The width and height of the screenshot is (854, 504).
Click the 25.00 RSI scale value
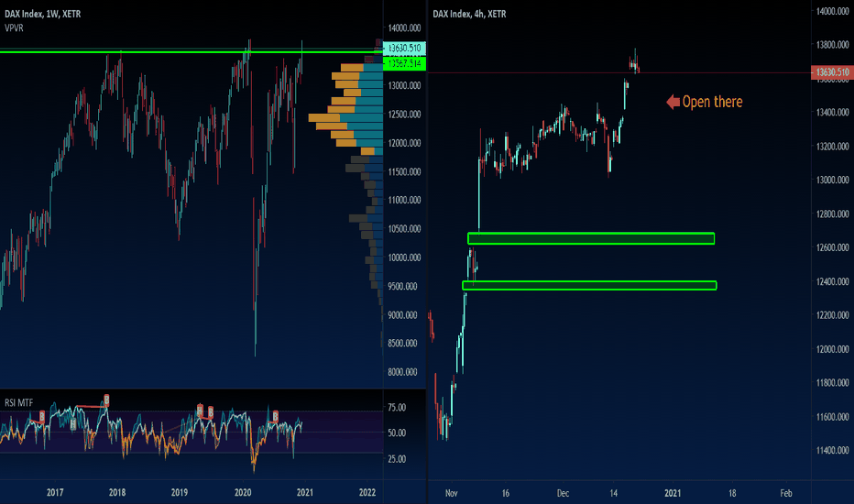(x=397, y=459)
